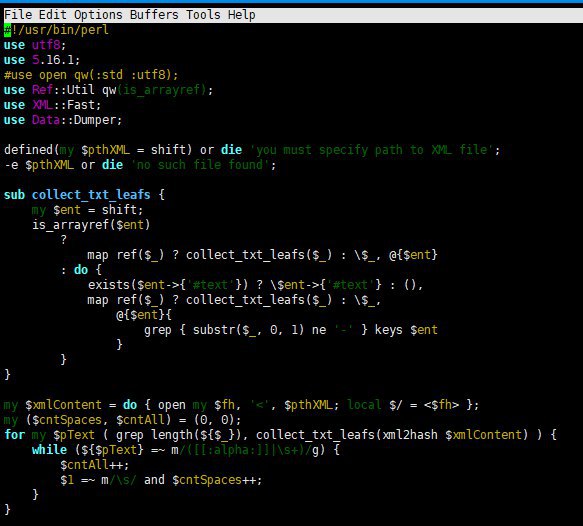Click the '$cntAll++;' statement
This screenshot has height=526, width=583.
[94, 465]
